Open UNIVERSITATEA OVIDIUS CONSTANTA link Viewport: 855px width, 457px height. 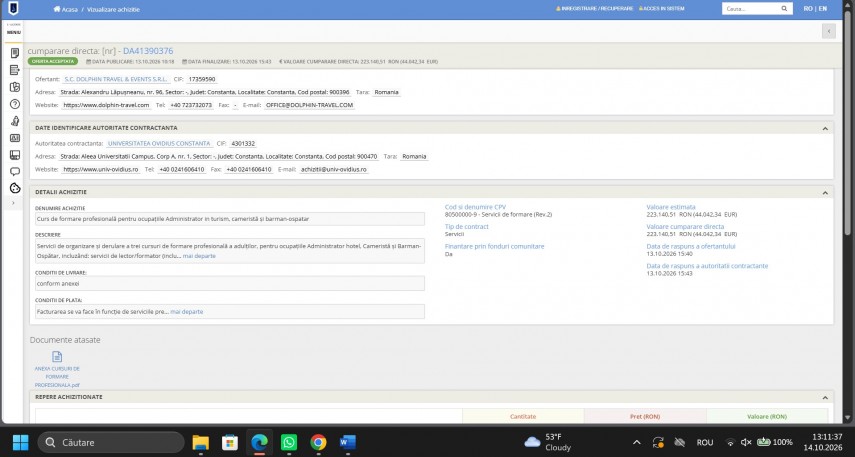click(x=159, y=143)
